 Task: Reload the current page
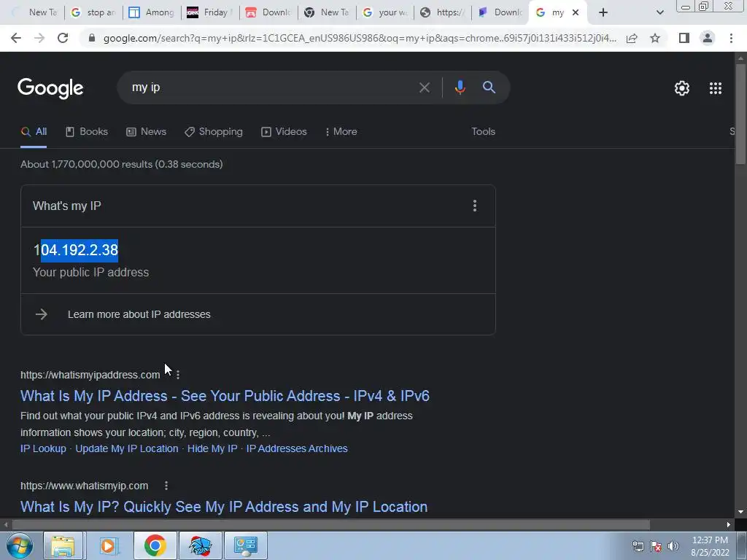click(x=63, y=38)
